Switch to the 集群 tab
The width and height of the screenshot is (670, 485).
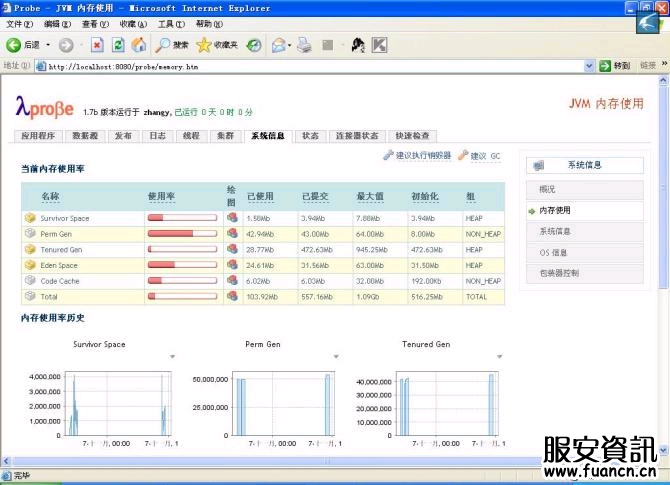[x=225, y=136]
